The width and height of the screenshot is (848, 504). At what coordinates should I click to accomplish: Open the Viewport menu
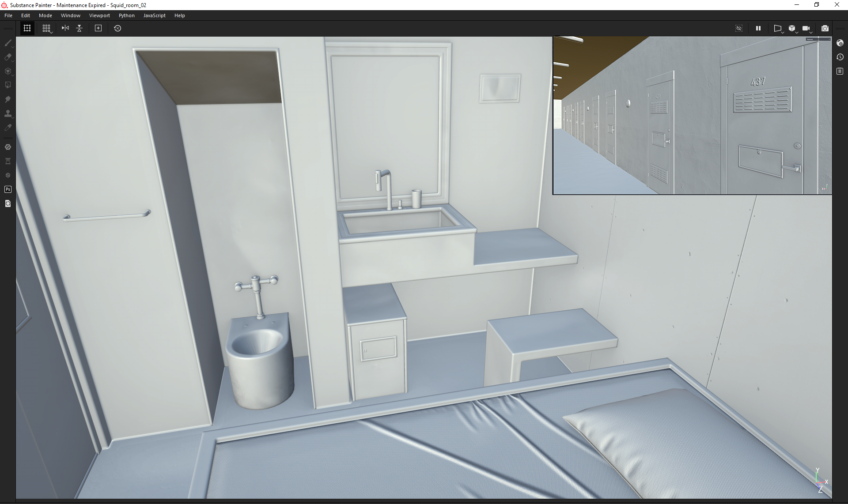click(99, 15)
